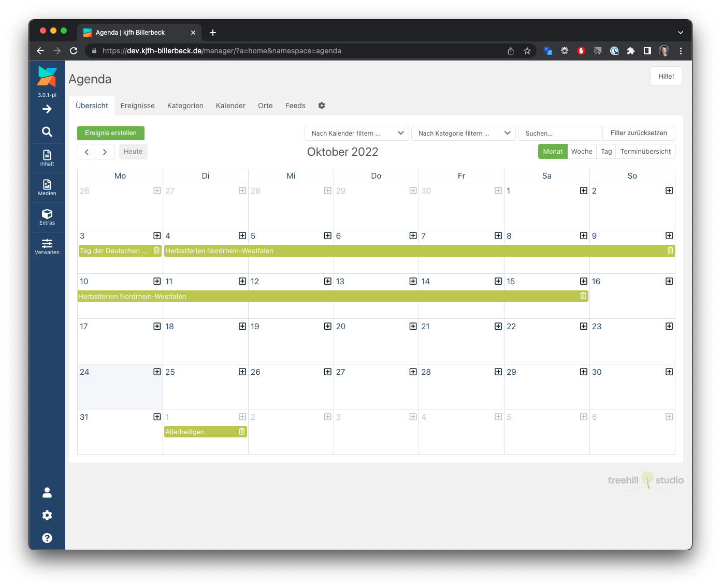Image resolution: width=721 pixels, height=588 pixels.
Task: Open the Extras menu in the sidebar
Action: (x=47, y=217)
